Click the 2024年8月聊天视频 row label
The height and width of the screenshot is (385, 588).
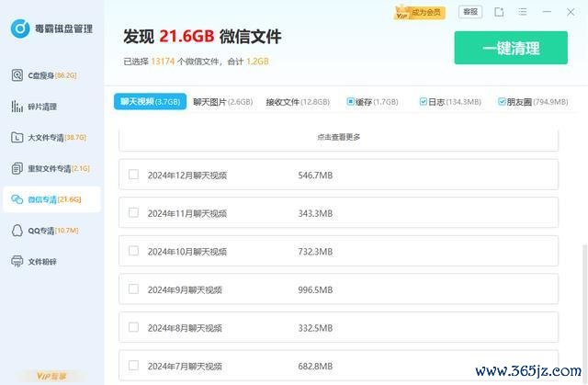point(185,328)
